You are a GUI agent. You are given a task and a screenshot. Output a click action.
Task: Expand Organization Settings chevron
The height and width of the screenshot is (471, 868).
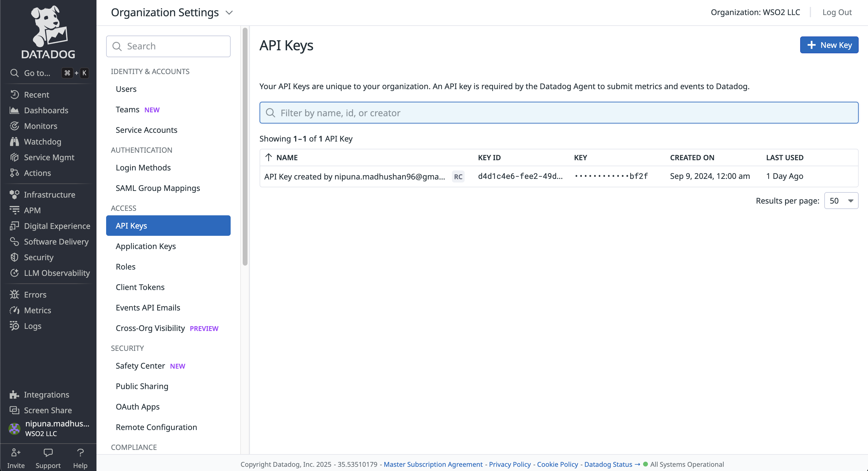point(229,13)
